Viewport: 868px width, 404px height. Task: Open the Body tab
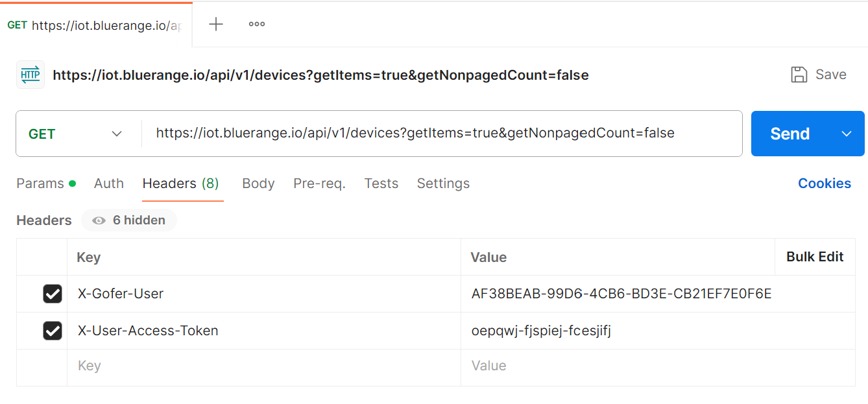pos(258,184)
